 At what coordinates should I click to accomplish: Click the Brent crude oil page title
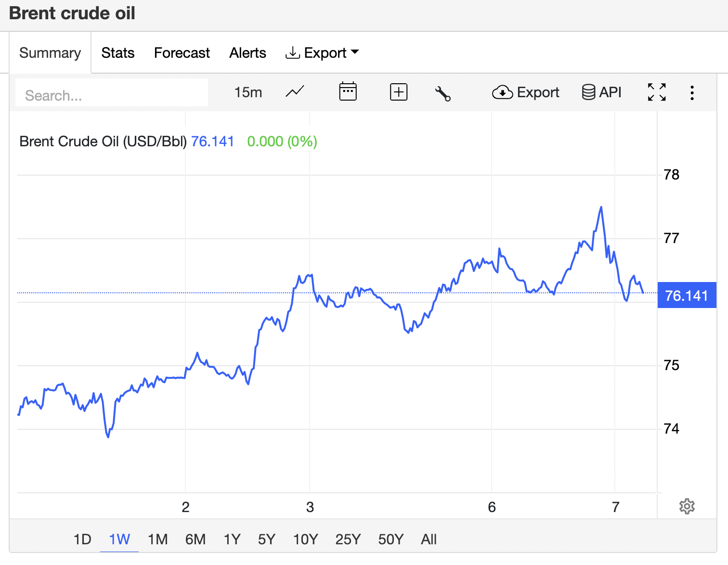click(72, 13)
